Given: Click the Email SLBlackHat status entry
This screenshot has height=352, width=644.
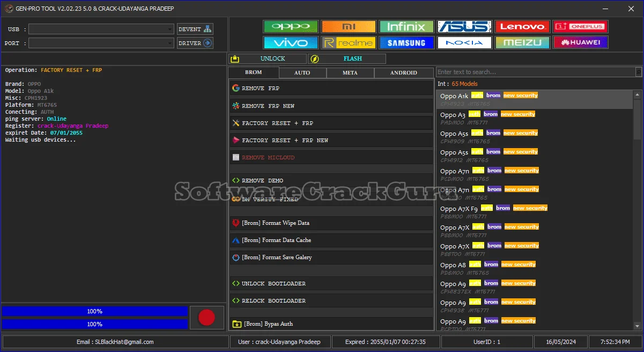Looking at the screenshot, I should coord(115,342).
